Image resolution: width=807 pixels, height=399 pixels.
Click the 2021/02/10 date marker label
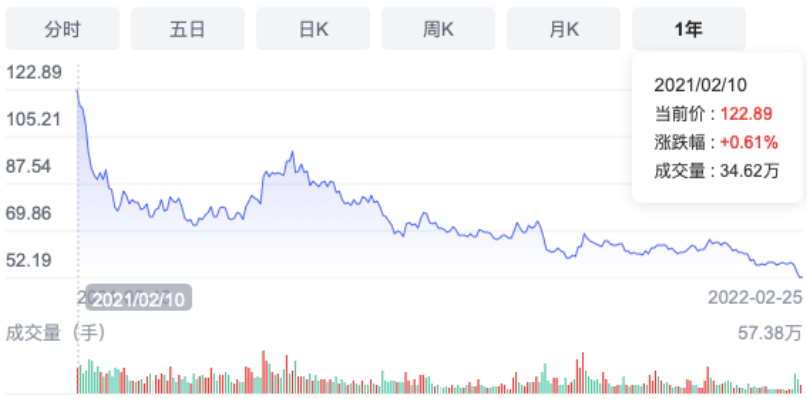pyautogui.click(x=138, y=298)
